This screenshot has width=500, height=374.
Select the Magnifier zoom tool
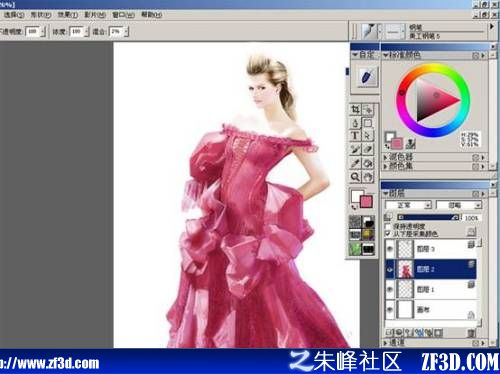click(x=355, y=177)
